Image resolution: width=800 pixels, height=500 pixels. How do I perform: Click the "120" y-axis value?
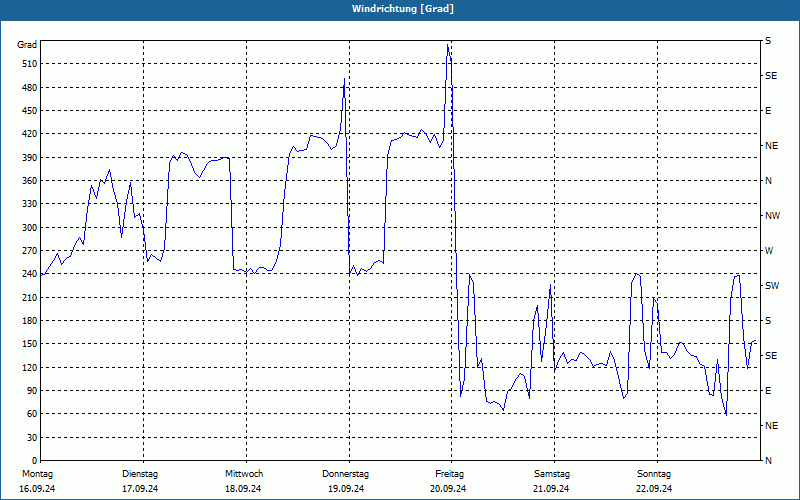(30, 367)
